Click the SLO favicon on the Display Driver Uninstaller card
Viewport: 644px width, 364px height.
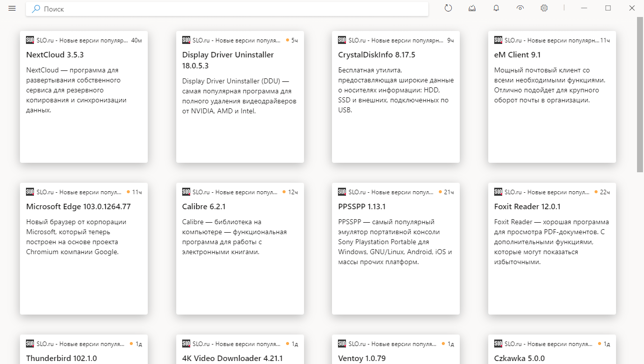click(186, 40)
